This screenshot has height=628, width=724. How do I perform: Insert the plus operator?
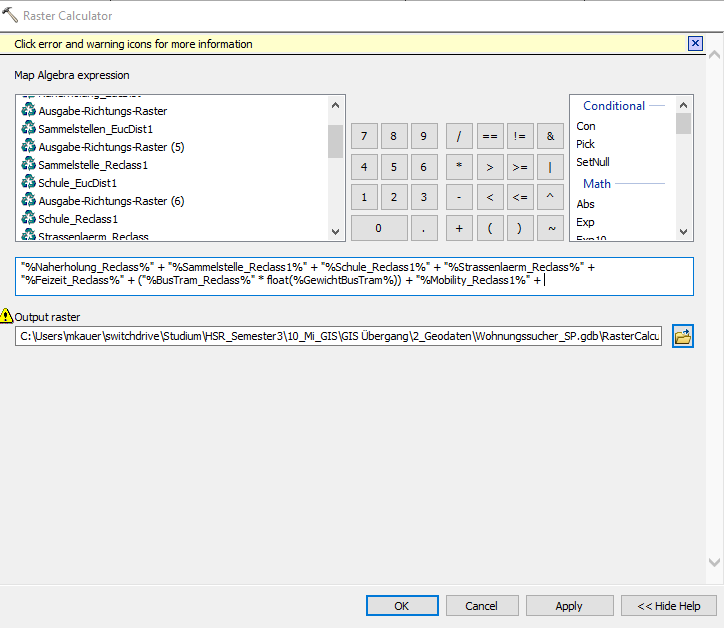coord(459,228)
